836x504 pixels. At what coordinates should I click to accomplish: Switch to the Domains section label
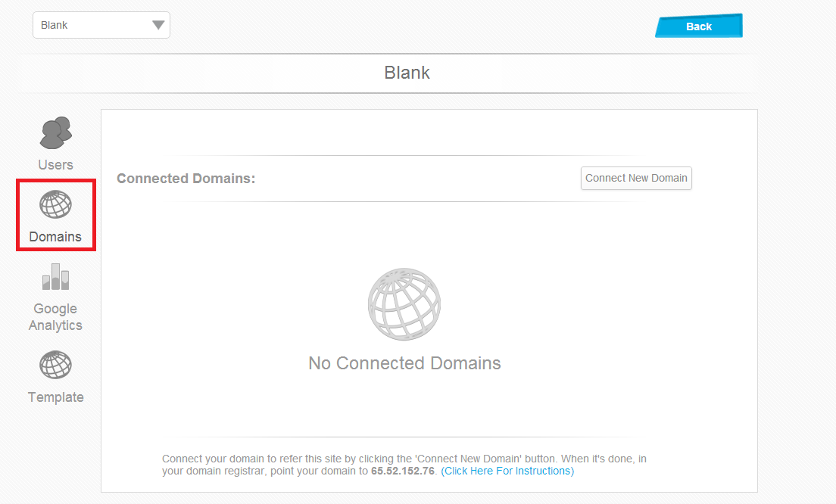pos(55,237)
